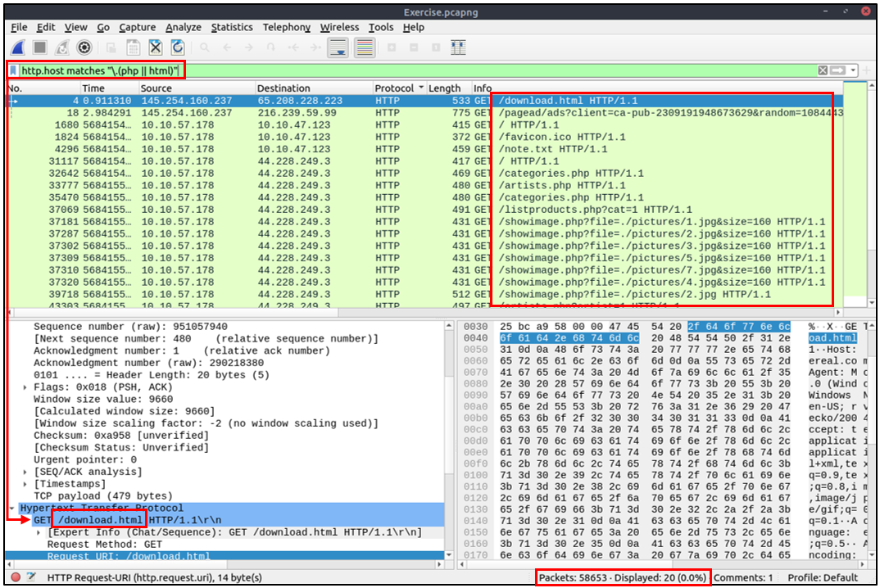880x588 pixels.
Task: Close the capture file icon
Action: coord(155,47)
